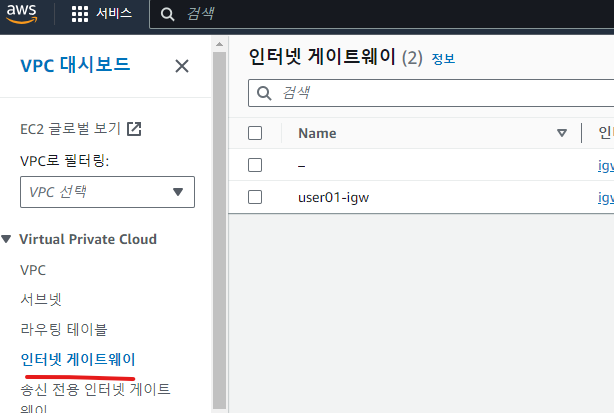Select the checkbox for the unnamed gateway row
The height and width of the screenshot is (413, 614).
coord(255,165)
